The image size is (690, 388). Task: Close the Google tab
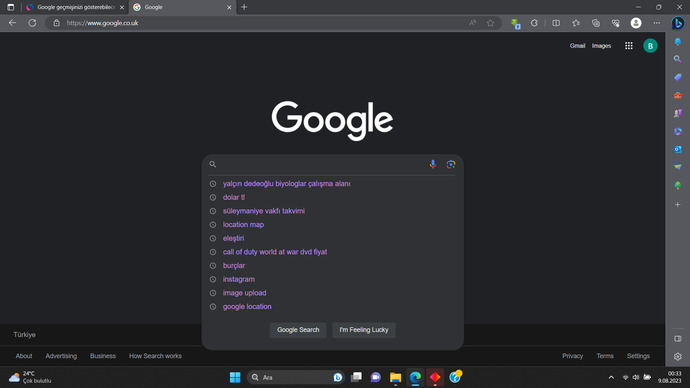pyautogui.click(x=229, y=7)
